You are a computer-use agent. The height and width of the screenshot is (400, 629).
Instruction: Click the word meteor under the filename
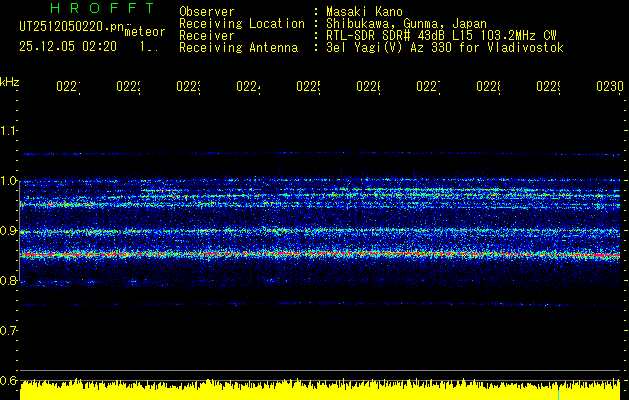click(144, 32)
